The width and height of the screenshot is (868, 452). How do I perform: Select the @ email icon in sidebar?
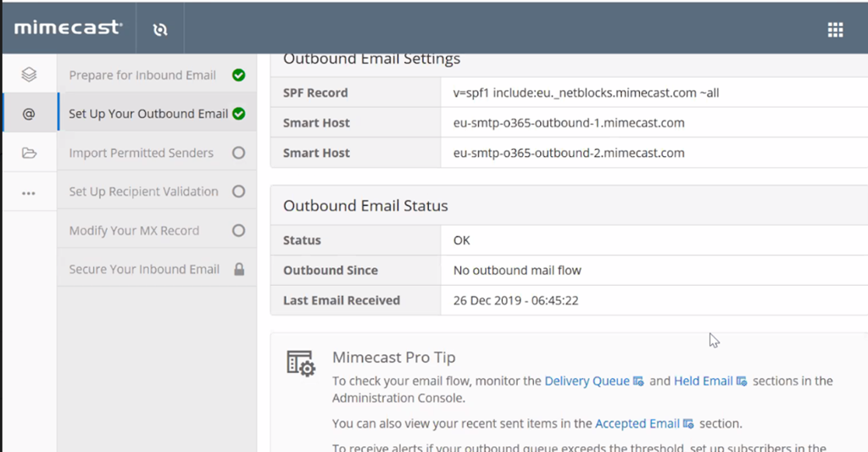pyautogui.click(x=29, y=114)
